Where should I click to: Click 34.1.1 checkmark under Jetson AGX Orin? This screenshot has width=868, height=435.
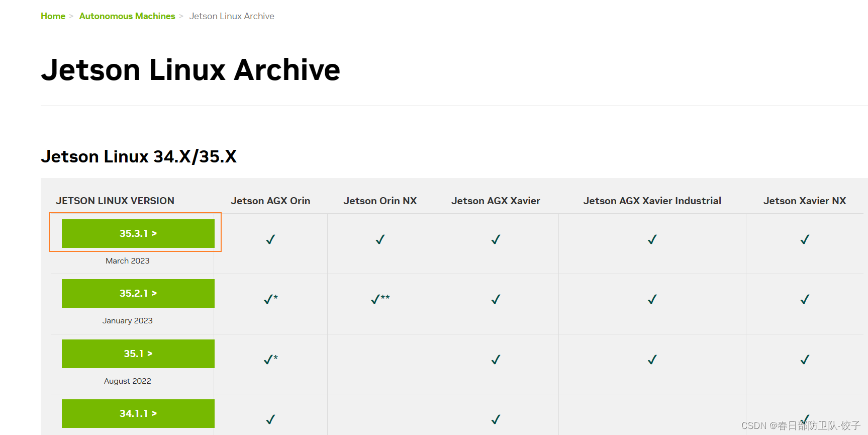(270, 419)
